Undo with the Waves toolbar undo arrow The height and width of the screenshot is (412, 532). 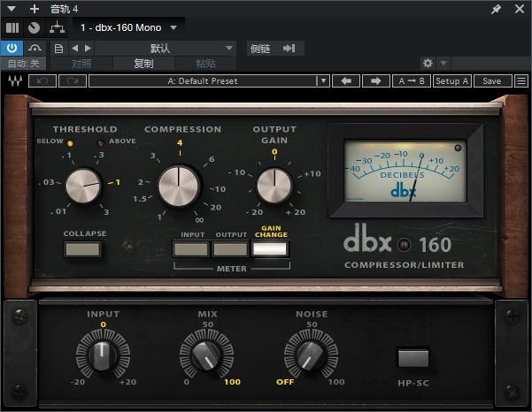[42, 81]
